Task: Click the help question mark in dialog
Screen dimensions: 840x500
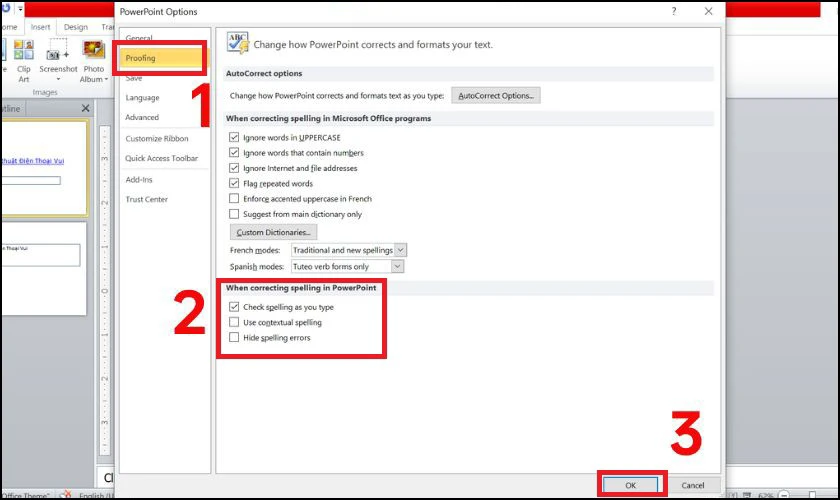Action: (673, 11)
